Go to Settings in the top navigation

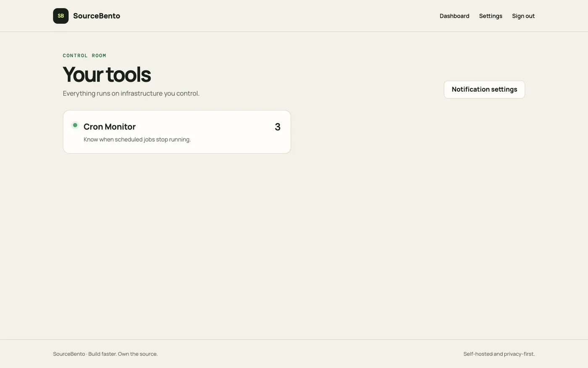491,16
